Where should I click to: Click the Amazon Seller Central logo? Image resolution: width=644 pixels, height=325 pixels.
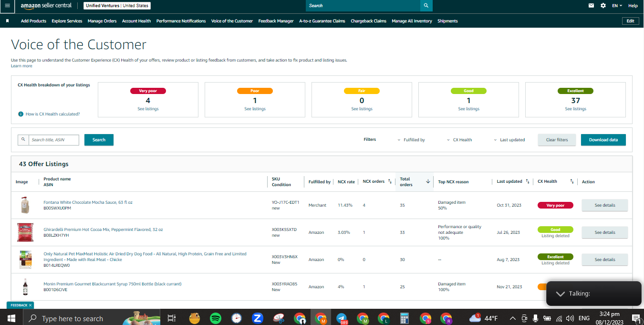[x=46, y=6]
